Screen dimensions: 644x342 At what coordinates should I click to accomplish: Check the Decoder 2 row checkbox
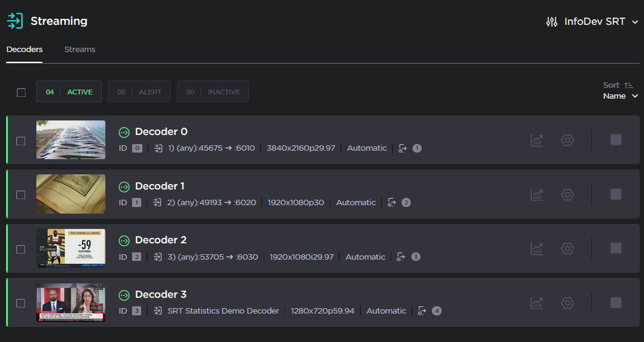21,249
